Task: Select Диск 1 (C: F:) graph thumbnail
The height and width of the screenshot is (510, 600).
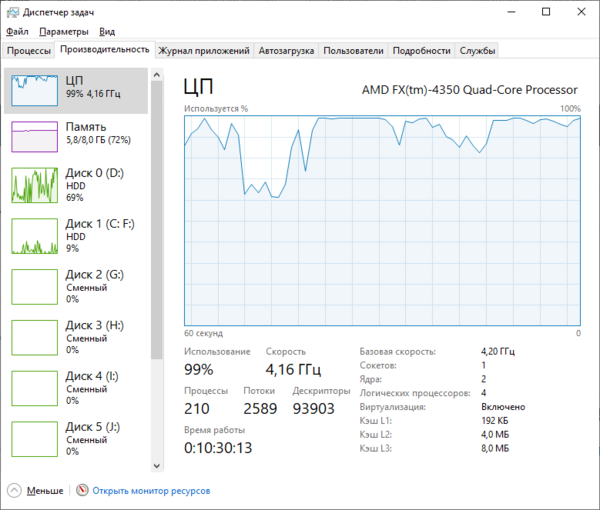Action: (34, 236)
